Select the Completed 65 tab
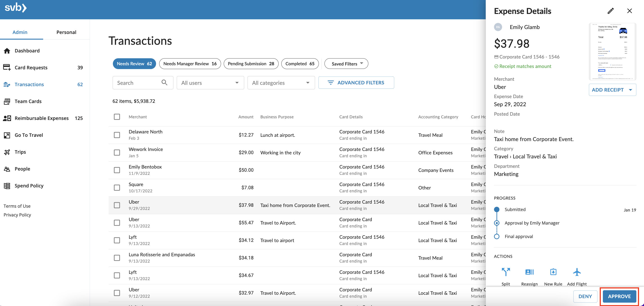The width and height of the screenshot is (644, 306). [x=300, y=63]
